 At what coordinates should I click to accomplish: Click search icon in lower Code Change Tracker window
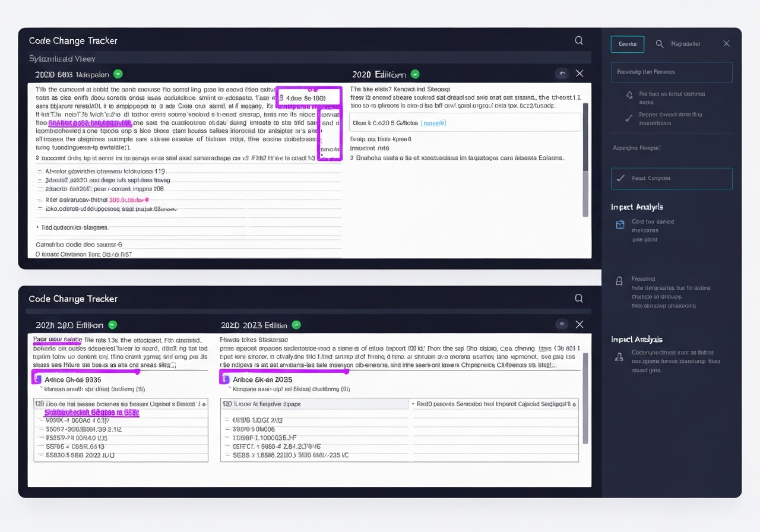pyautogui.click(x=579, y=299)
